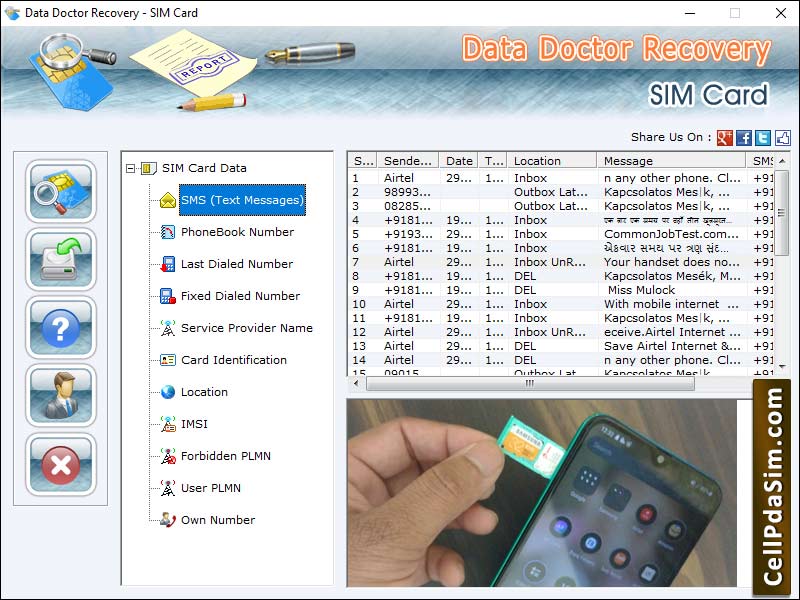Click the red X exit icon

click(61, 464)
